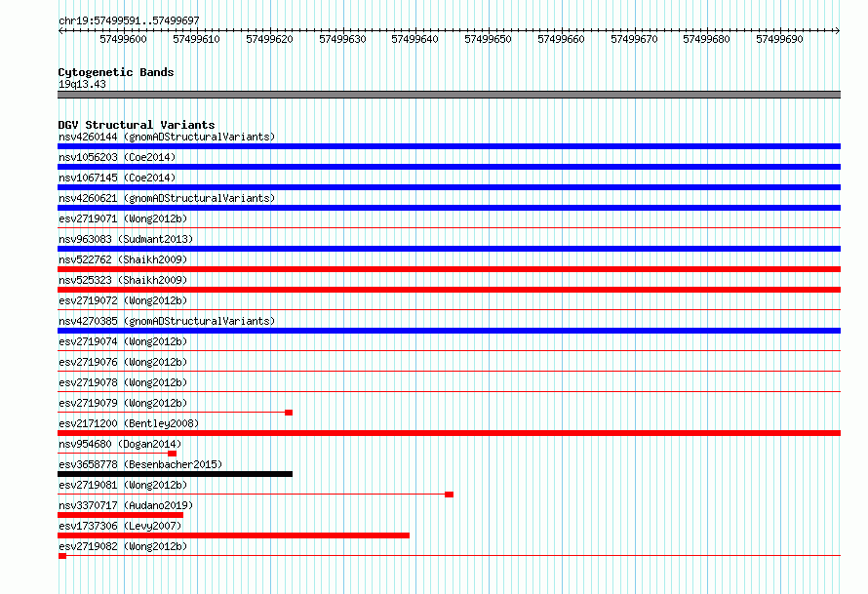
Task: Select the esv2719074 (Wong2012b) label
Action: point(123,341)
